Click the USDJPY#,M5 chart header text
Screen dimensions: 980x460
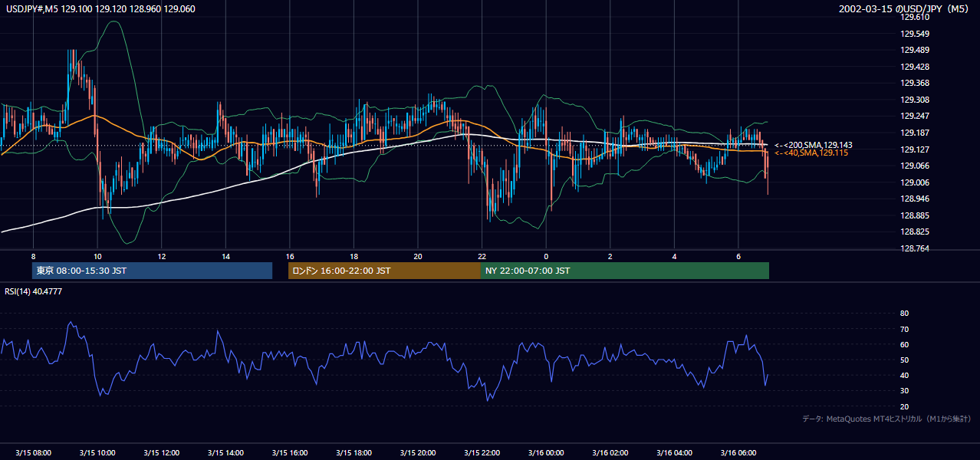point(99,9)
